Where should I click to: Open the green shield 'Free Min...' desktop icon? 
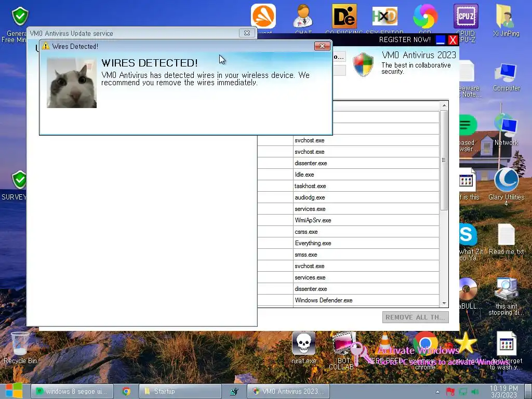pyautogui.click(x=20, y=16)
